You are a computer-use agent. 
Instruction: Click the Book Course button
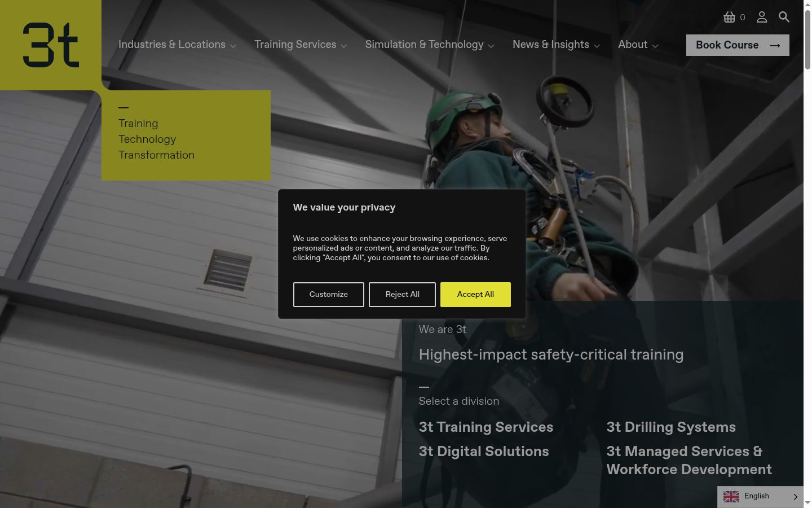pyautogui.click(x=738, y=45)
